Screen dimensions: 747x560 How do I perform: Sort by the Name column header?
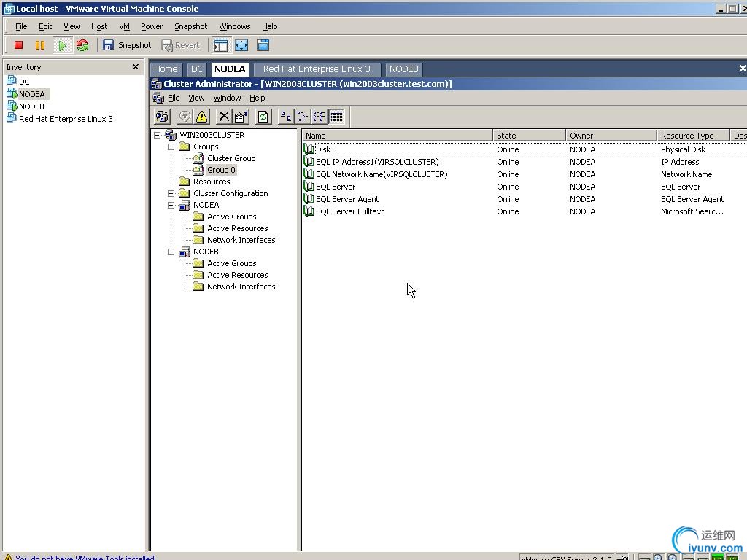(398, 136)
